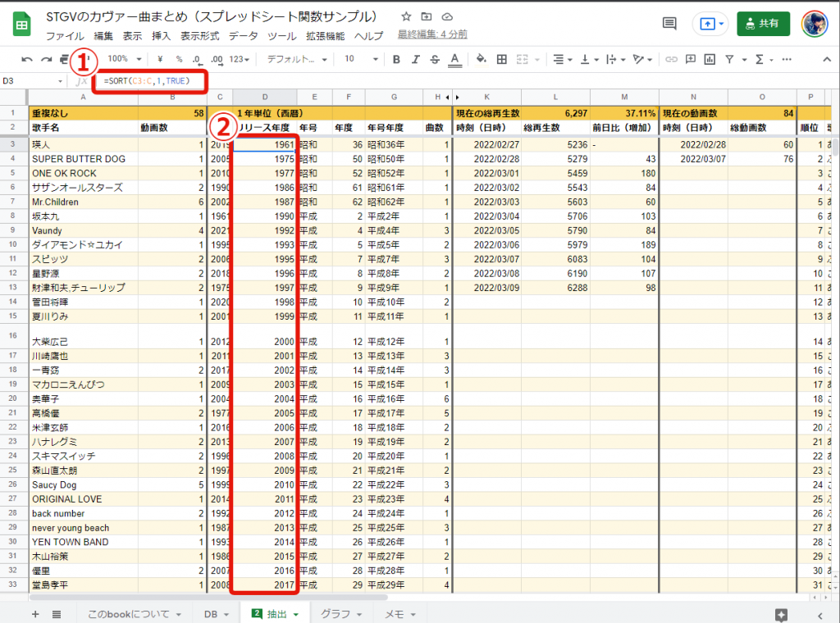Image resolution: width=840 pixels, height=623 pixels.
Task: Click the green 共有 share button
Action: coord(763,24)
